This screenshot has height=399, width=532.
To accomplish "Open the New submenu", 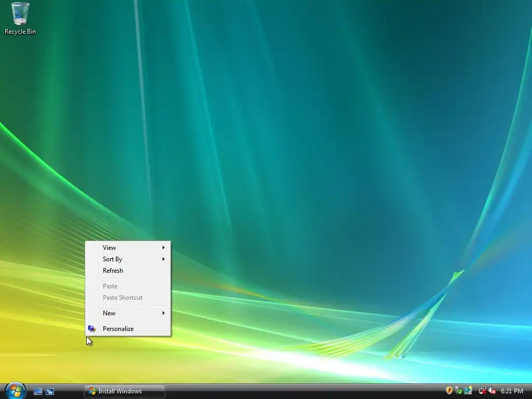I will click(128, 313).
